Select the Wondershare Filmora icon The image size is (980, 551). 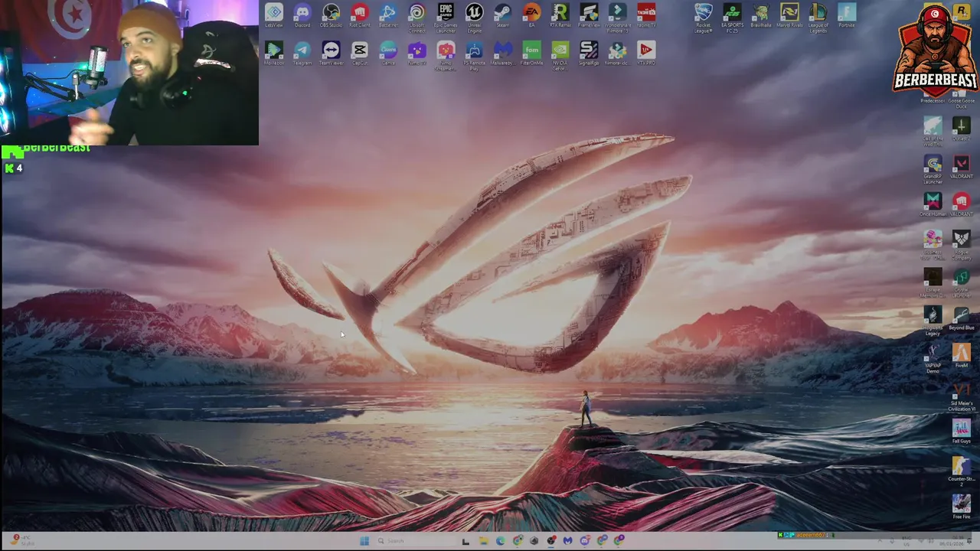click(x=618, y=17)
